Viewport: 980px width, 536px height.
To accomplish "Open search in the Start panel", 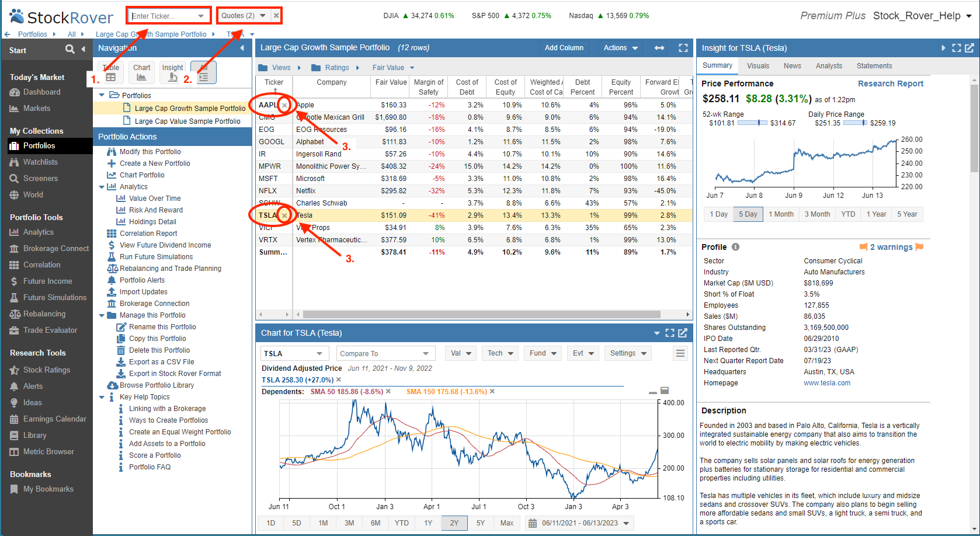I will click(70, 49).
